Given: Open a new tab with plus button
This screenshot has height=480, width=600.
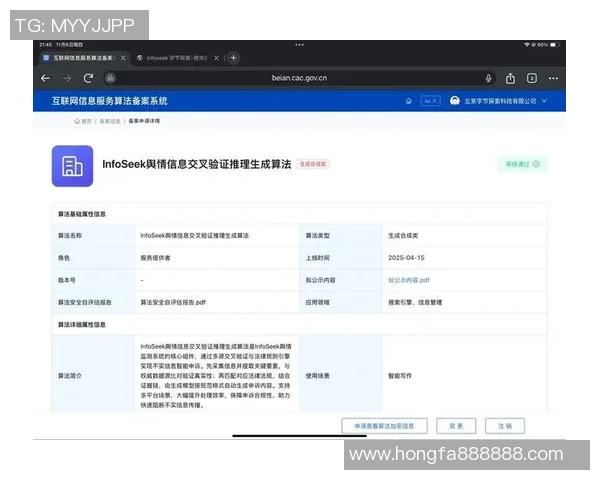Looking at the screenshot, I should [x=233, y=58].
